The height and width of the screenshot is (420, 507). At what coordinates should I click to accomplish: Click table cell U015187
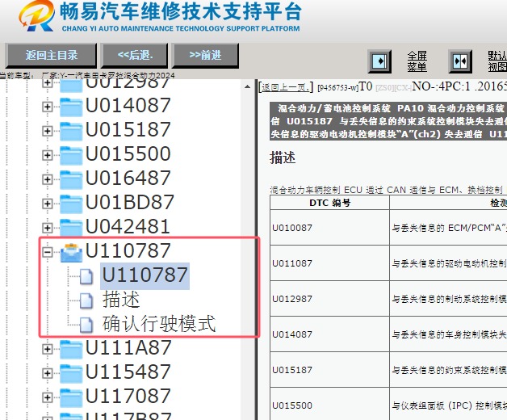coord(329,370)
